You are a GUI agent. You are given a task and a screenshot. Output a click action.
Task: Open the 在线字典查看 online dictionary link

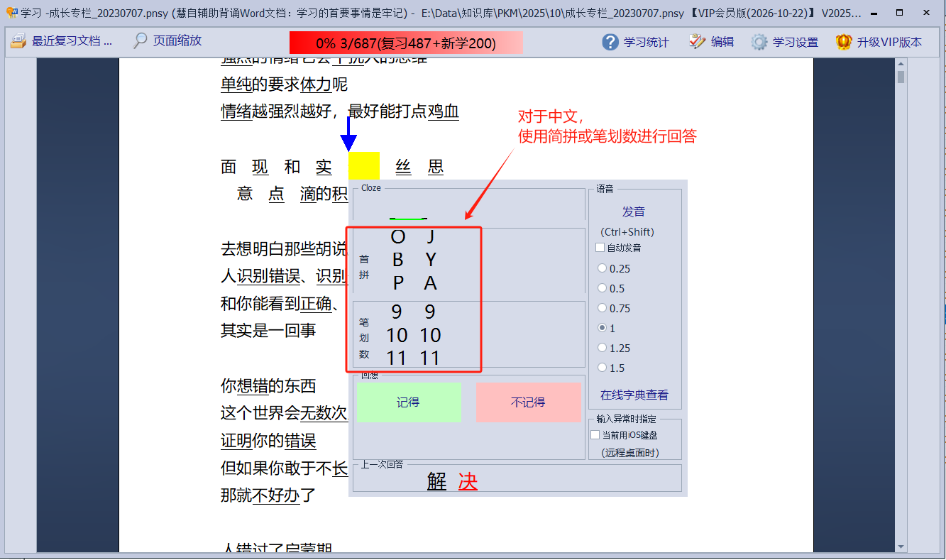coord(634,395)
